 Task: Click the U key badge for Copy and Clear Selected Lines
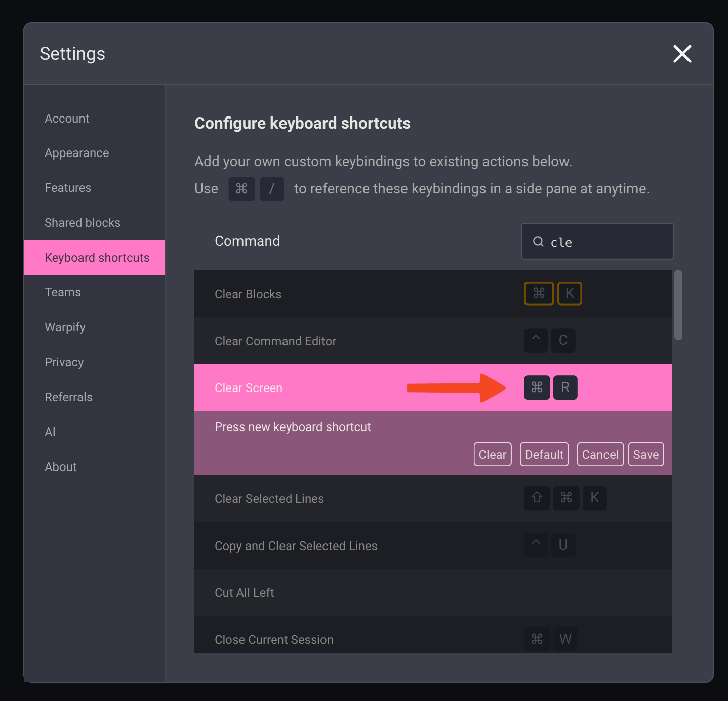click(x=563, y=545)
